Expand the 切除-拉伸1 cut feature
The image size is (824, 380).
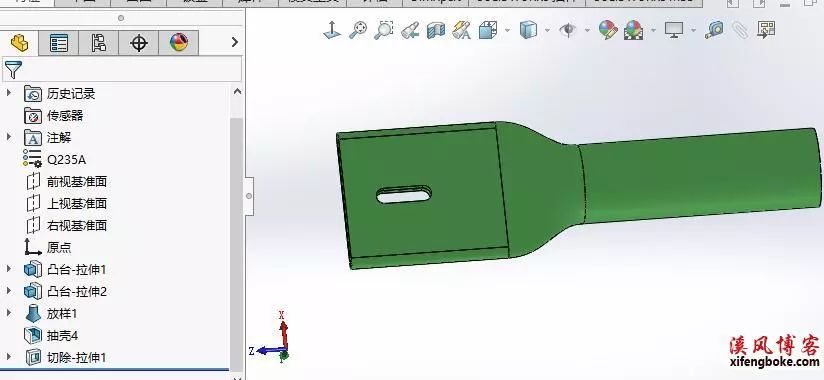click(x=8, y=357)
